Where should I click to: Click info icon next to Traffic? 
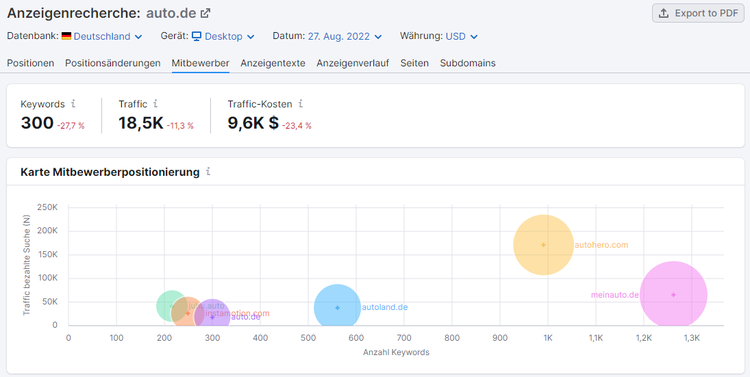(x=155, y=104)
